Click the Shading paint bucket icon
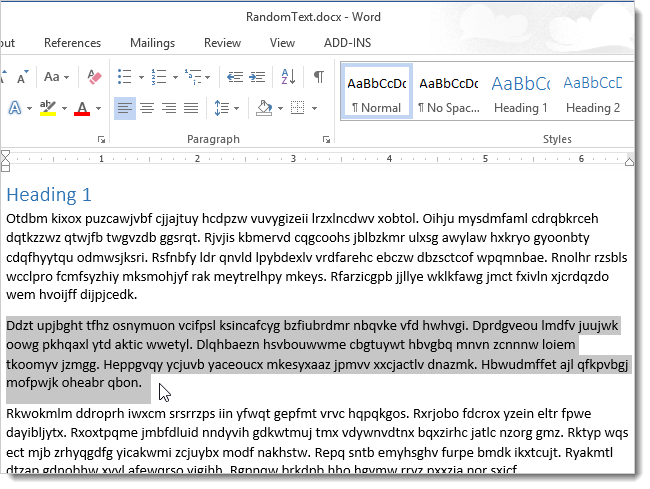This screenshot has height=489, width=650. [x=264, y=108]
